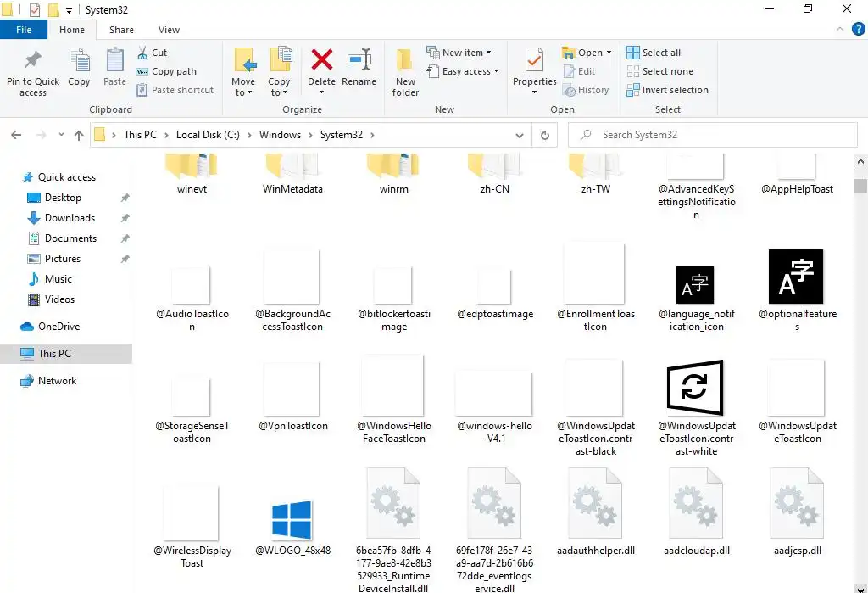Click Local Disk (C:) breadcrumb
This screenshot has width=868, height=593.
208,135
